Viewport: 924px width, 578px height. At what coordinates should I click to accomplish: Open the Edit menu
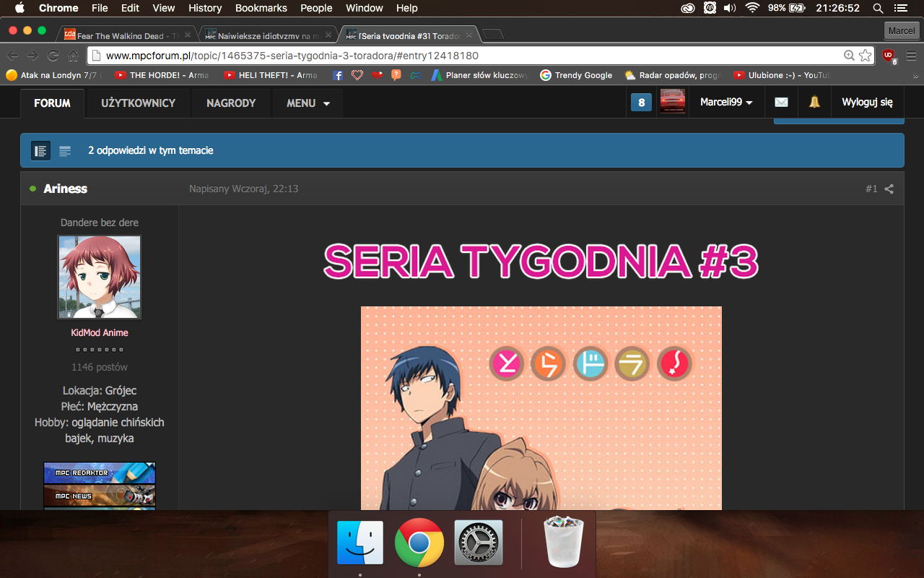(130, 8)
